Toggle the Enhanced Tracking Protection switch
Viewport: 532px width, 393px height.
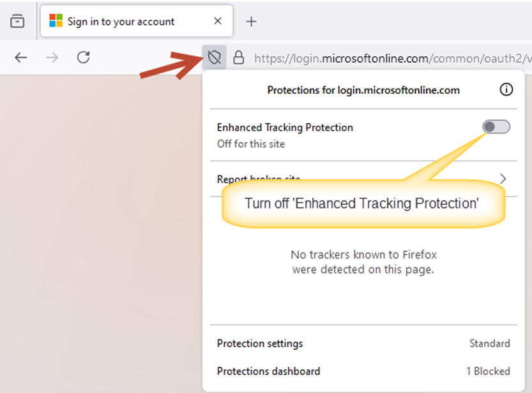point(496,127)
